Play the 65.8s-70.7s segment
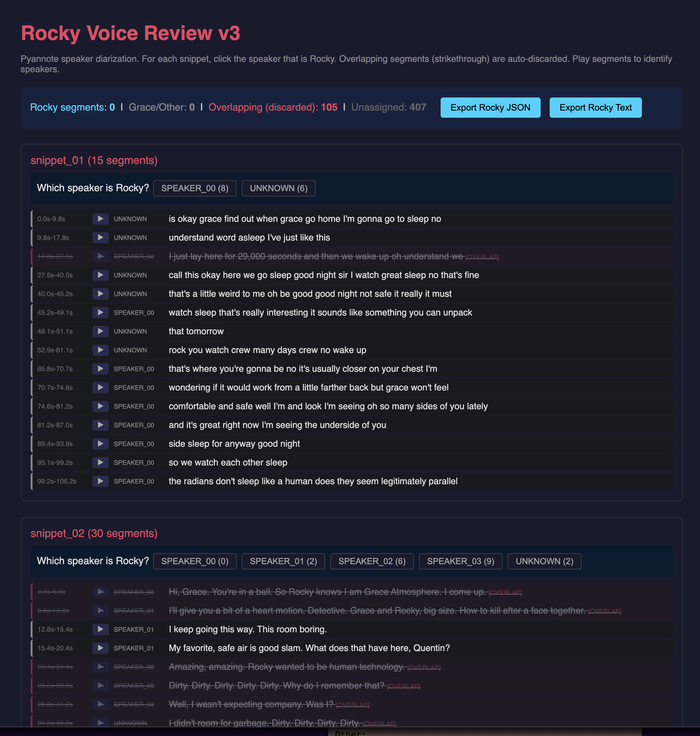 click(100, 369)
